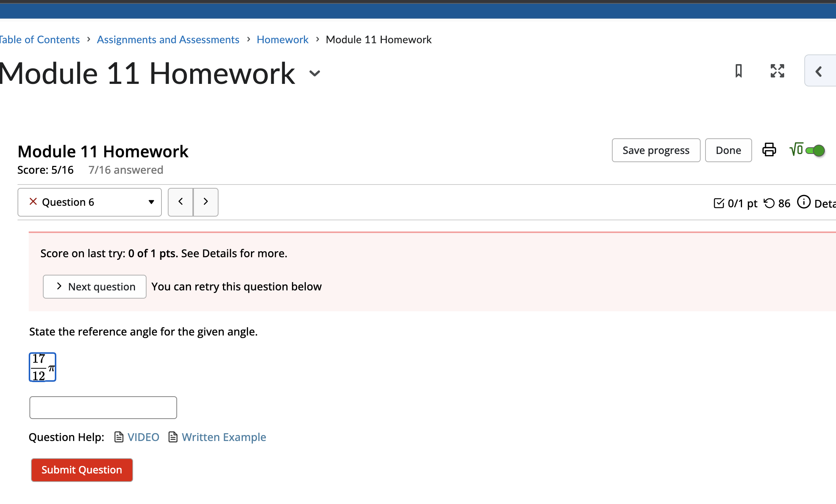Click the VIDEO document icon in Question Help
Screen dimensions: 836x504
click(x=118, y=437)
